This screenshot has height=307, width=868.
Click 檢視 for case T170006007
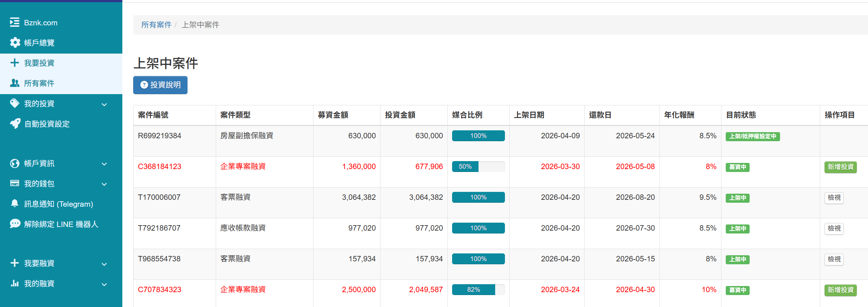point(834,198)
